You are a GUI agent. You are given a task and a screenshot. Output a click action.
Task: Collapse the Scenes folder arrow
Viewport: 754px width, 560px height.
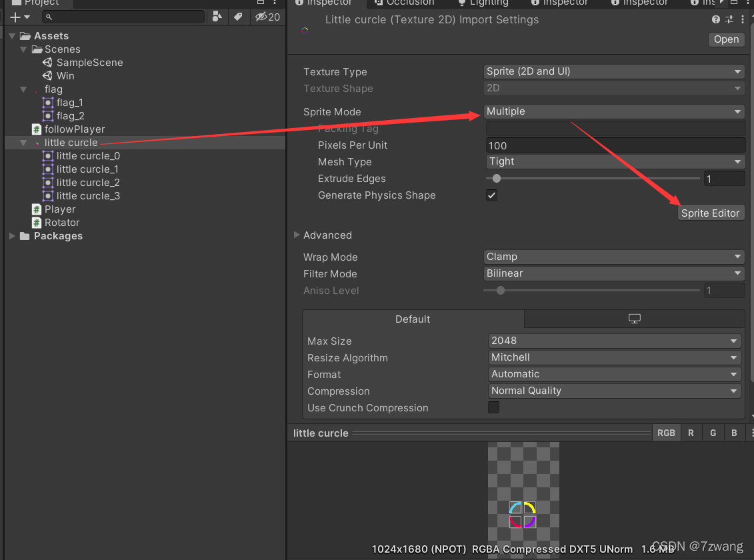[x=23, y=49]
